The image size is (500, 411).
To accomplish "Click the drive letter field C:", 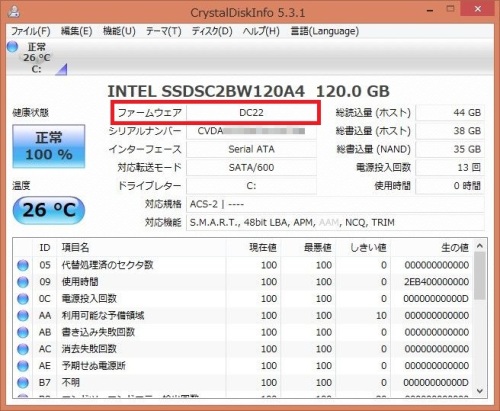I will tap(251, 186).
